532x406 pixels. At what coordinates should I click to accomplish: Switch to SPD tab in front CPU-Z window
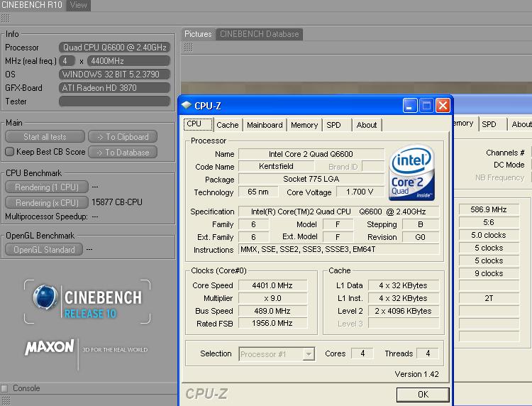(337, 125)
